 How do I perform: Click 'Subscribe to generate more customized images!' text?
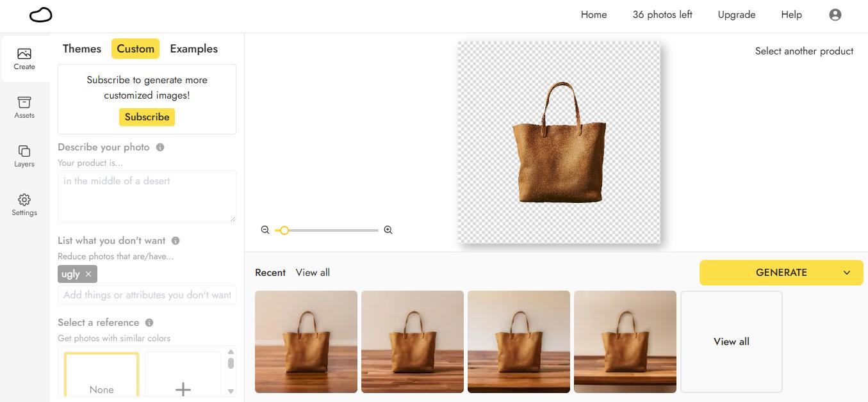[x=147, y=88]
